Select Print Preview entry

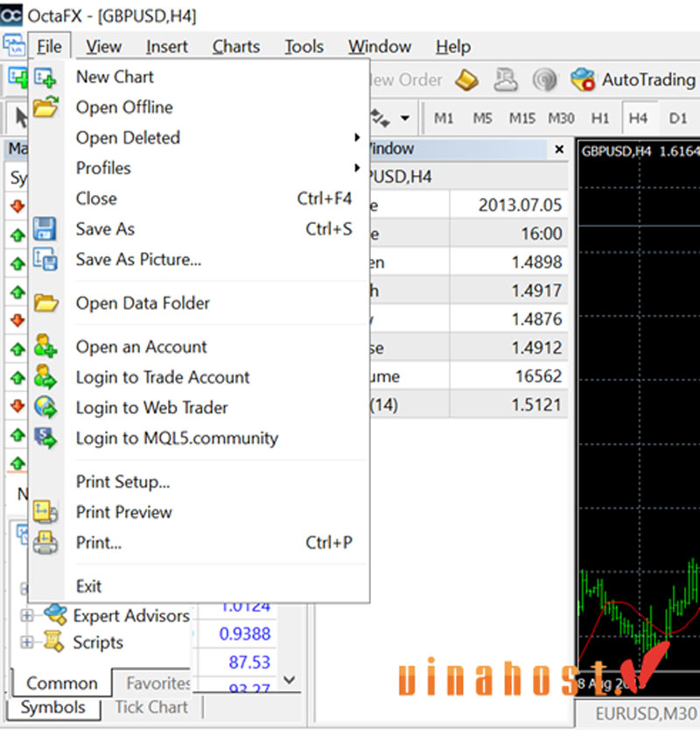[x=198, y=512]
